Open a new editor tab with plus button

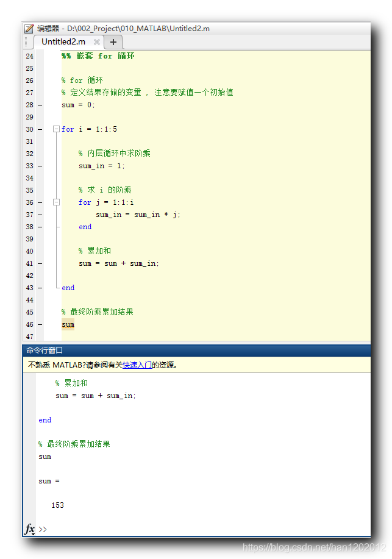coord(113,42)
